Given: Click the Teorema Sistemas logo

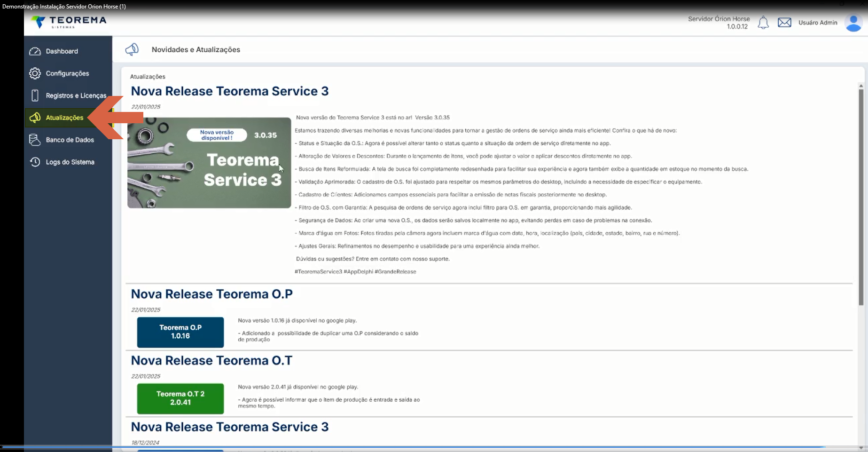Looking at the screenshot, I should 69,22.
